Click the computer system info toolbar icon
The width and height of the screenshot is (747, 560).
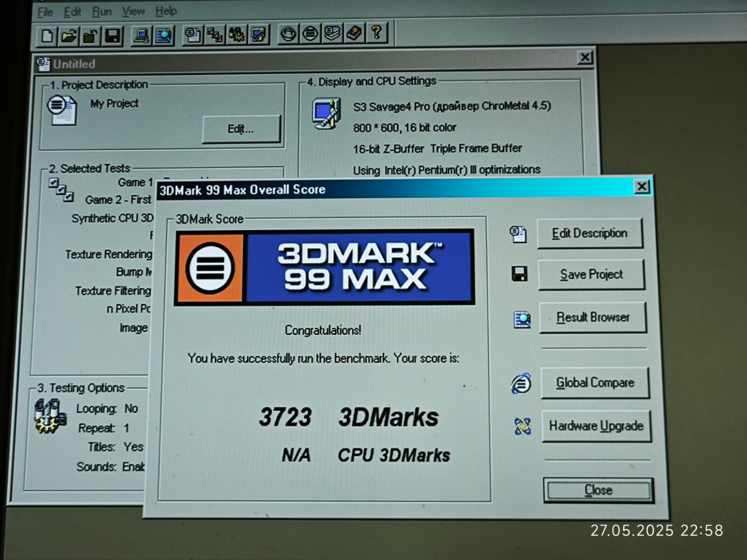[x=141, y=35]
